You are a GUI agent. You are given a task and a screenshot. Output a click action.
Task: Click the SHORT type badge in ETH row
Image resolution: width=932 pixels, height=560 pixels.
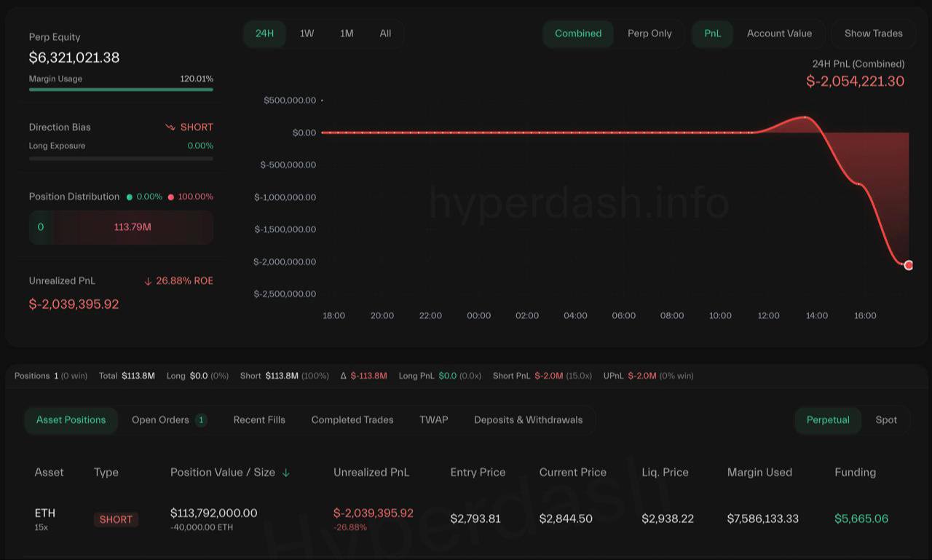[x=116, y=519]
